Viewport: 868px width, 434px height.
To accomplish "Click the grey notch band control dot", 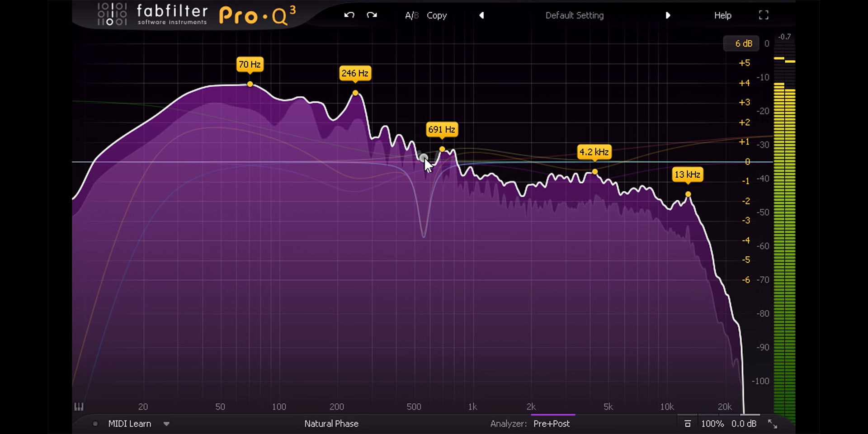I will pos(423,158).
